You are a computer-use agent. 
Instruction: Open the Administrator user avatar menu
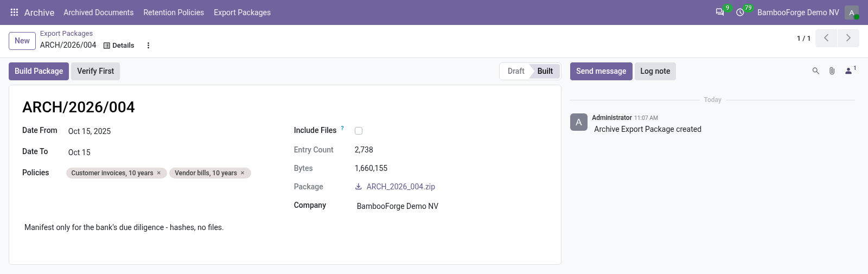coord(852,12)
